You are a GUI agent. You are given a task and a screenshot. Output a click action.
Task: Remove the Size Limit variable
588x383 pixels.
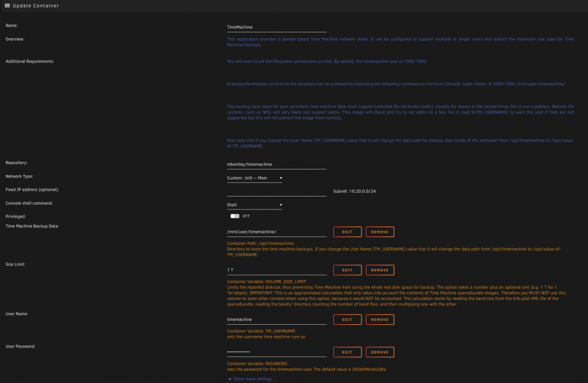380,270
